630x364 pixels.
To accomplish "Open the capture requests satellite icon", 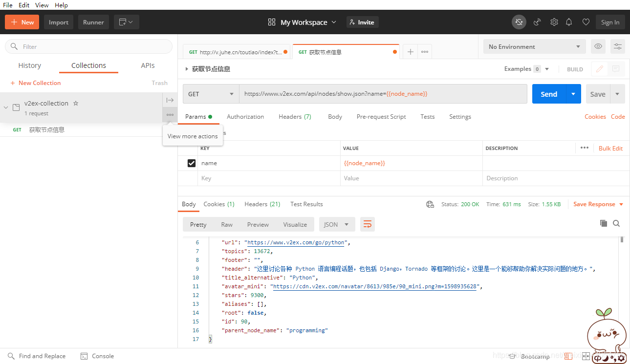I will coord(537,22).
